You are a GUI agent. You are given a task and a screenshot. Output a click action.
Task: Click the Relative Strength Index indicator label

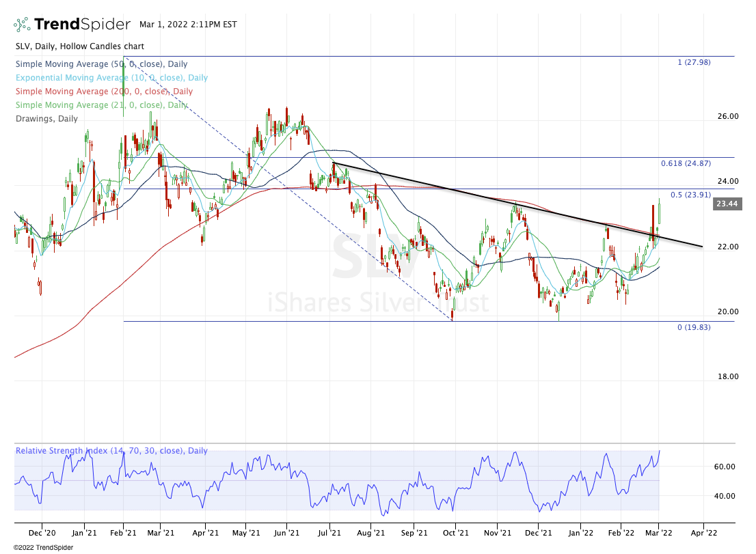click(111, 451)
